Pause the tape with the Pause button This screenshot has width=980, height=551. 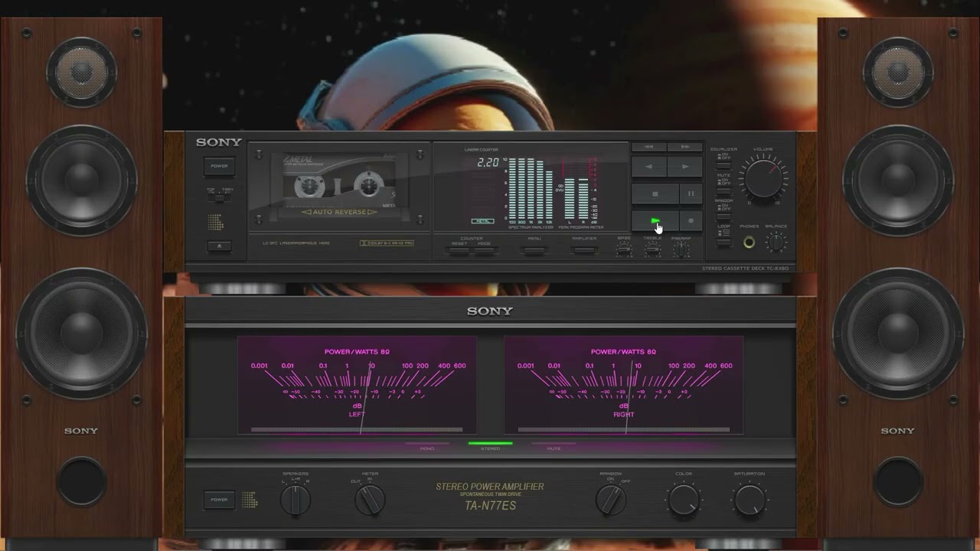click(691, 194)
